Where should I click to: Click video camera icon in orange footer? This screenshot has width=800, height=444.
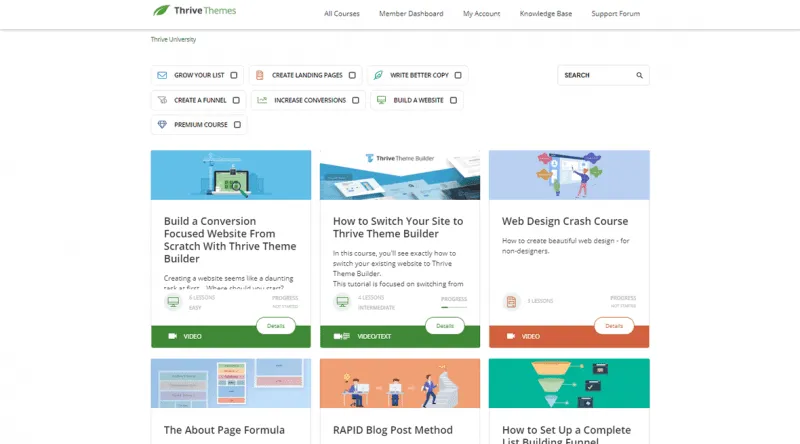click(x=511, y=336)
